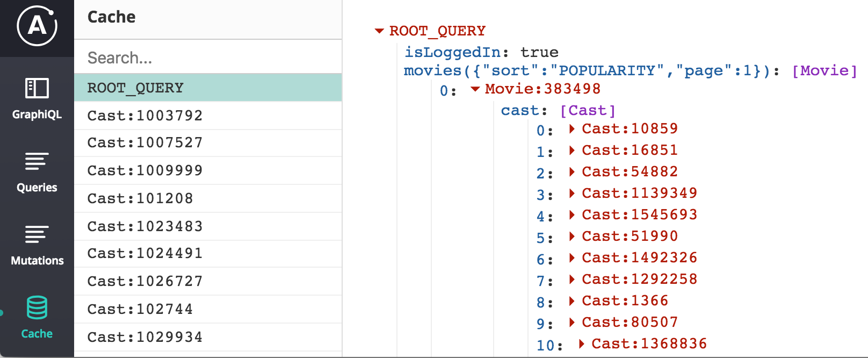The width and height of the screenshot is (868, 358).
Task: Switch to the GraphiQL tab label
Action: point(37,114)
